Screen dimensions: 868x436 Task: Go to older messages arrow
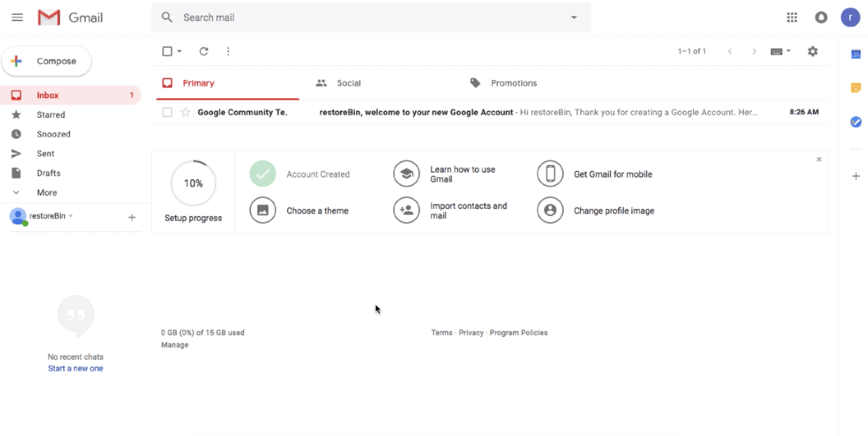click(754, 51)
